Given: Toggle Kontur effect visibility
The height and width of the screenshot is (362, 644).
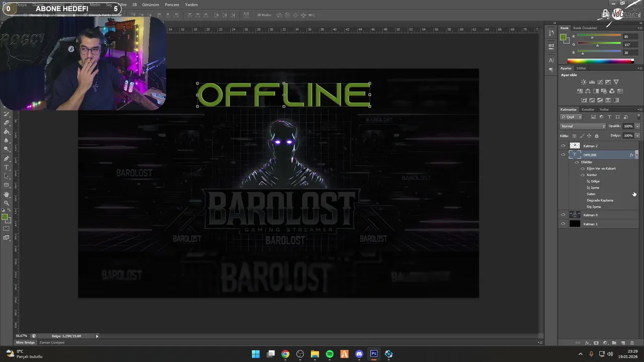Looking at the screenshot, I should click(583, 175).
